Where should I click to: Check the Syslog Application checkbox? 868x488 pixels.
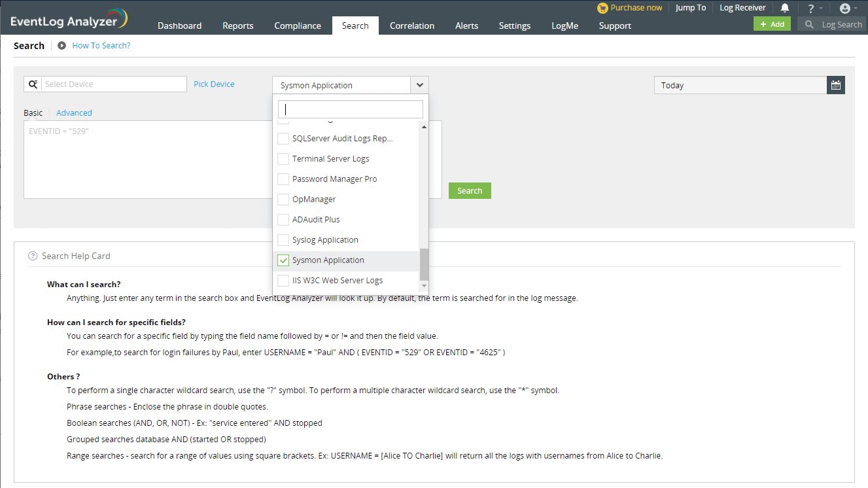pyautogui.click(x=283, y=240)
